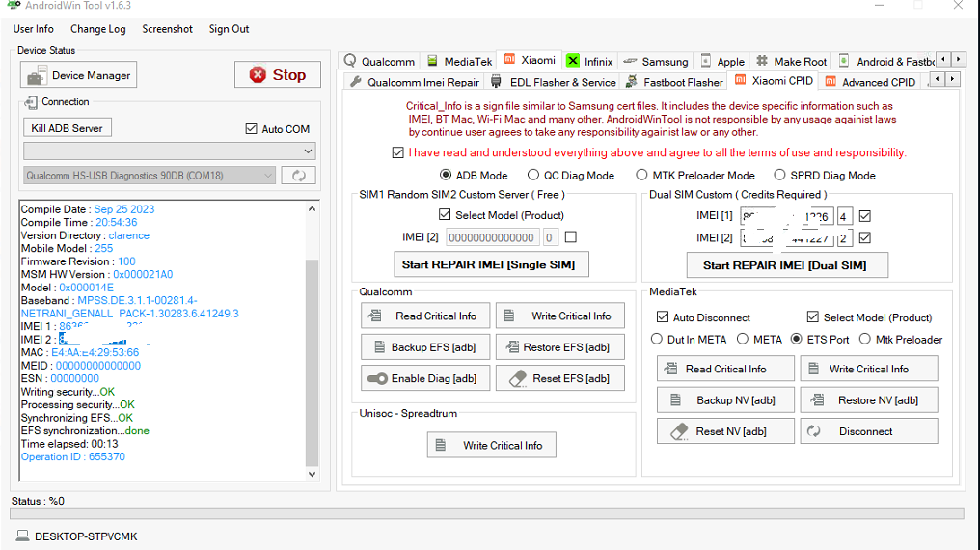The width and height of the screenshot is (980, 550).
Task: Switch to the MediaTek tab
Action: [459, 61]
